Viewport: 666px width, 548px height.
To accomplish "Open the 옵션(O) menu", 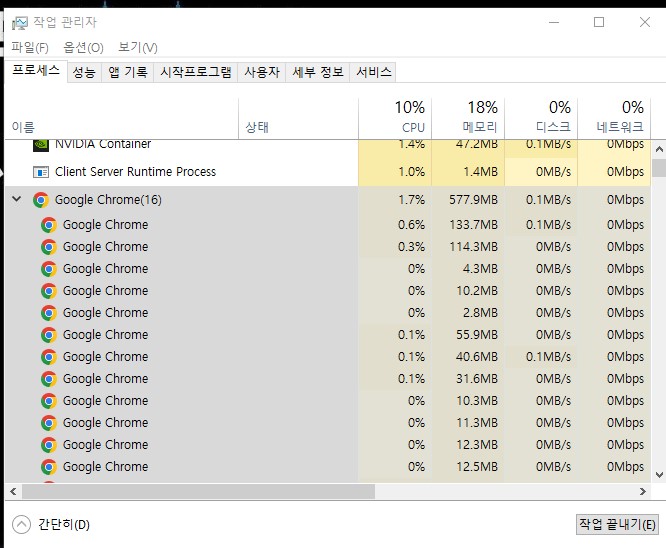I will point(83,47).
